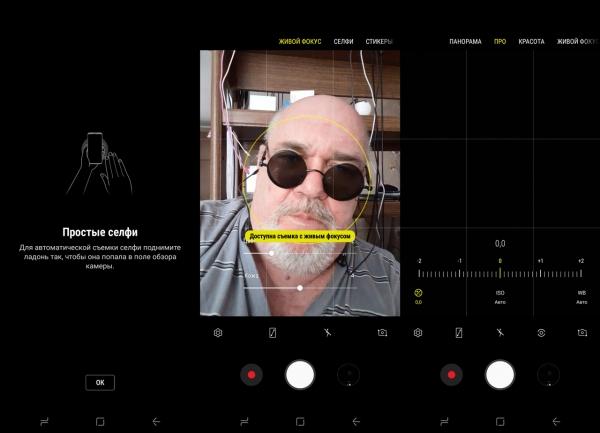Toggle flash off icon in Pro view
The height and width of the screenshot is (433, 600).
[500, 332]
